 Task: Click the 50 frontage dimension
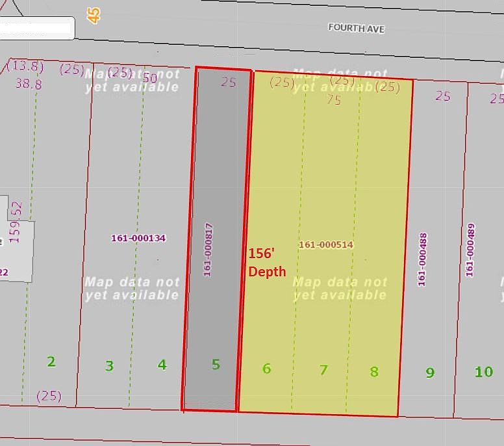click(x=150, y=78)
